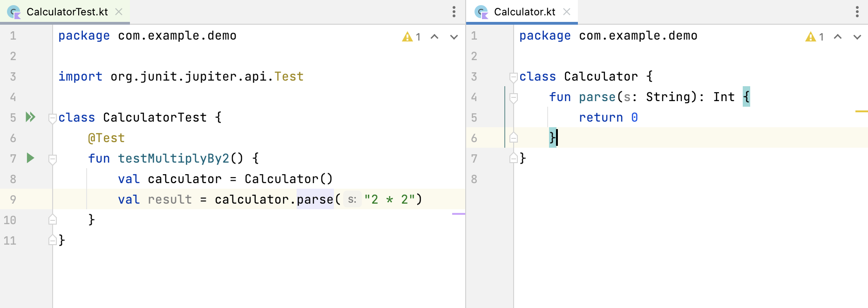Fold the parse function in Calculator.kt
Viewport: 868px width, 308px height.
(514, 98)
